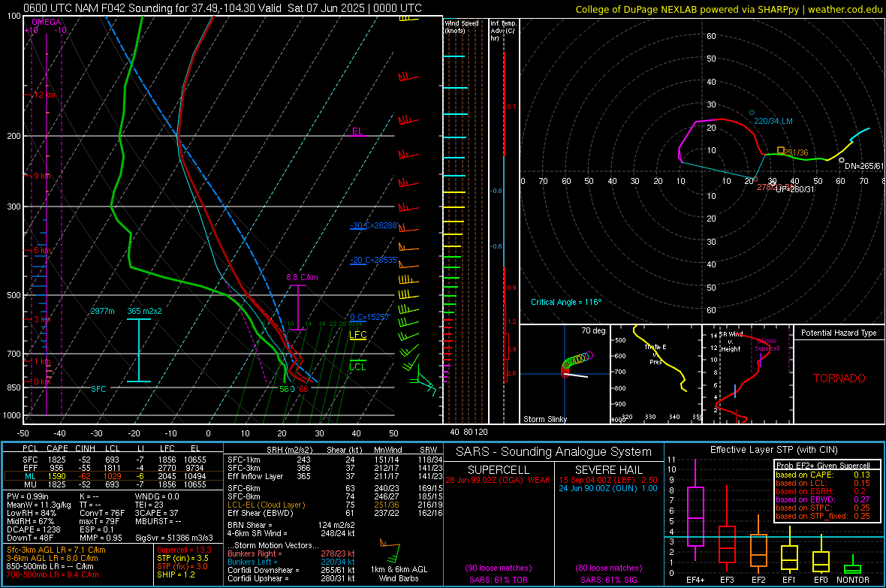
Task: Click the cyan Bunkers left-mover circle on hodograph
Action: pyautogui.click(x=752, y=113)
